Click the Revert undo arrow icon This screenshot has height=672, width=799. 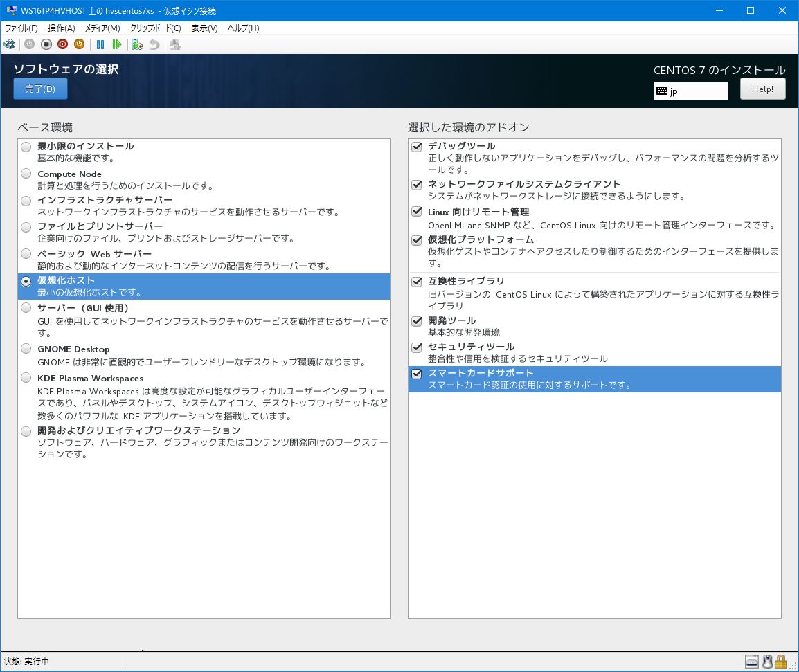(x=154, y=44)
